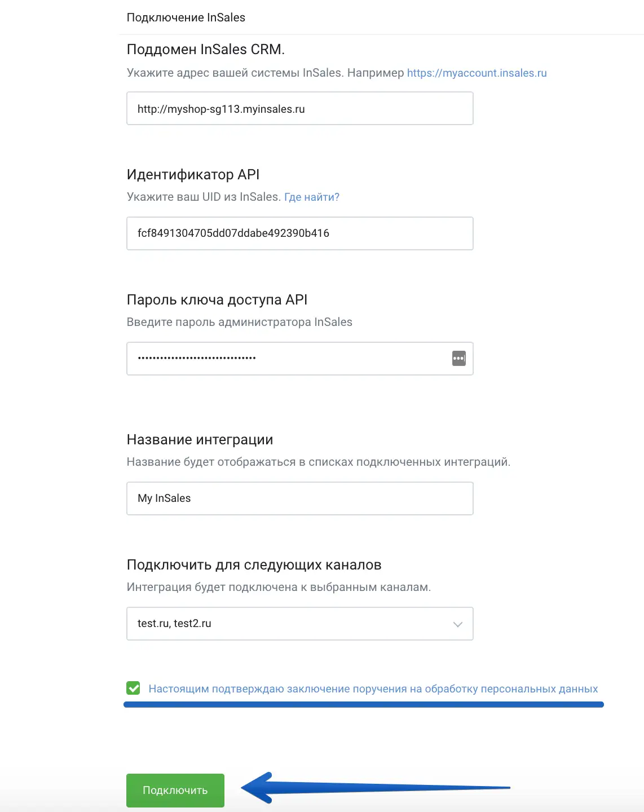Click into the API identifier UID field
The image size is (644, 812).
[299, 233]
